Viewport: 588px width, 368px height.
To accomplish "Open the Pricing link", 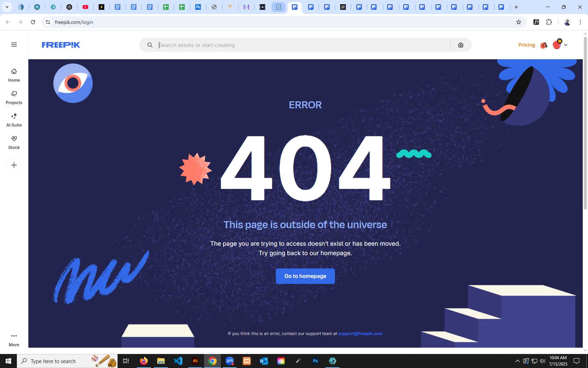I will point(526,45).
